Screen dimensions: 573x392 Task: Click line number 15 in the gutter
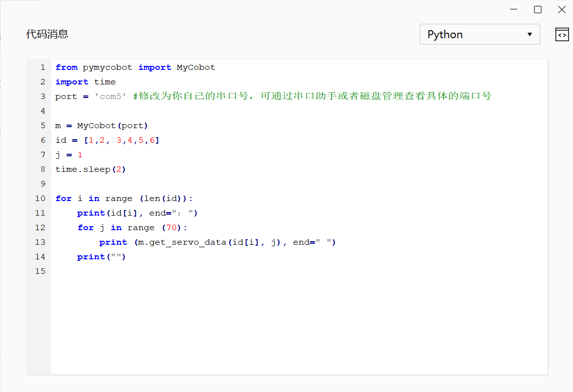tap(40, 271)
